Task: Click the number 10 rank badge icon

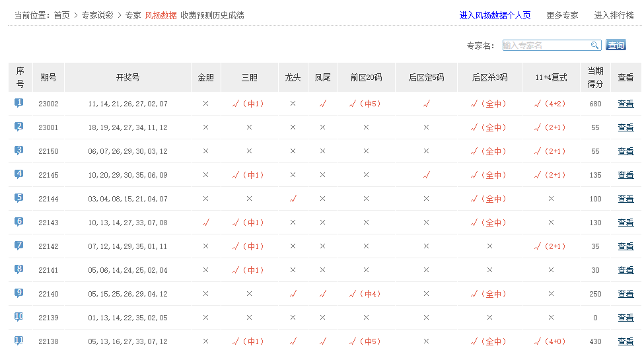Action: tap(19, 317)
